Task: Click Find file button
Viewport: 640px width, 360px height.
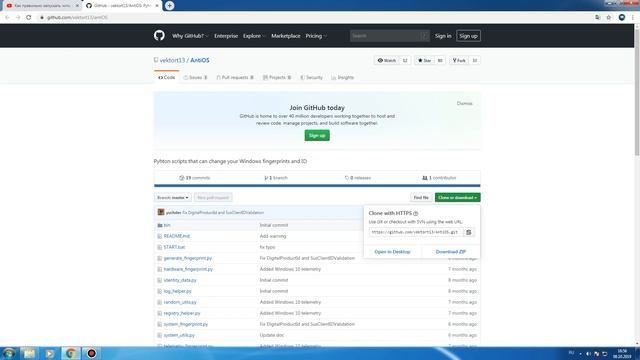Action: point(421,198)
